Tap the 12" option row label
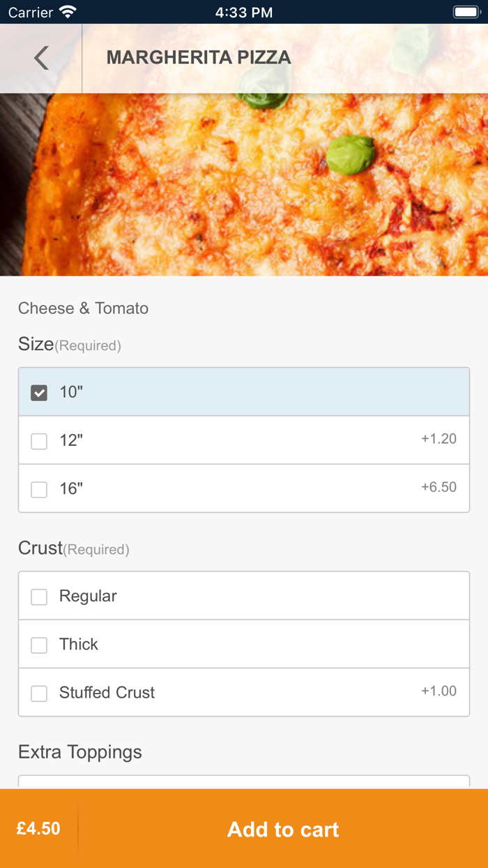 pos(71,440)
